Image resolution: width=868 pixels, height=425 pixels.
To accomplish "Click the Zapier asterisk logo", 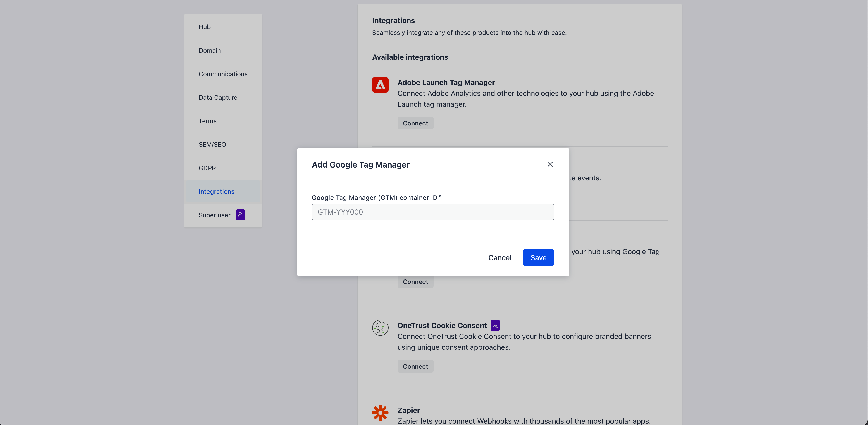I will (380, 413).
